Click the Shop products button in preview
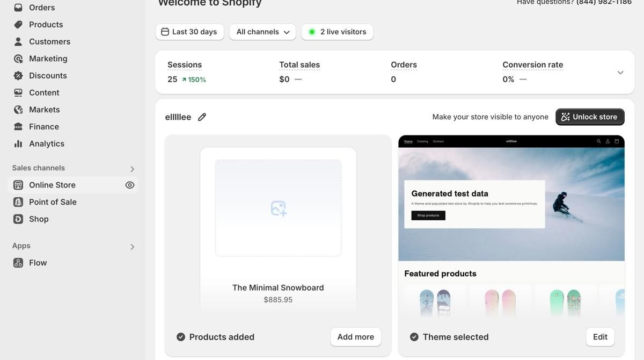This screenshot has width=644, height=360. [428, 215]
